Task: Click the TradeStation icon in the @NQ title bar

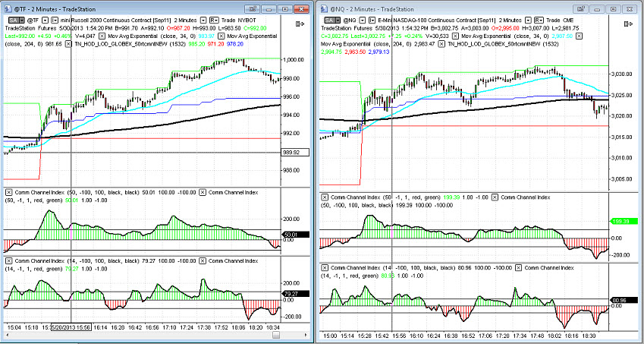Action: coord(324,9)
